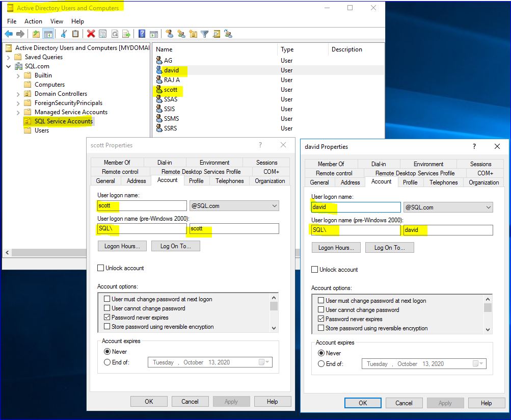This screenshot has width=511, height=420.
Task: Click the blue Back arrow in toolbar
Action: [x=9, y=34]
